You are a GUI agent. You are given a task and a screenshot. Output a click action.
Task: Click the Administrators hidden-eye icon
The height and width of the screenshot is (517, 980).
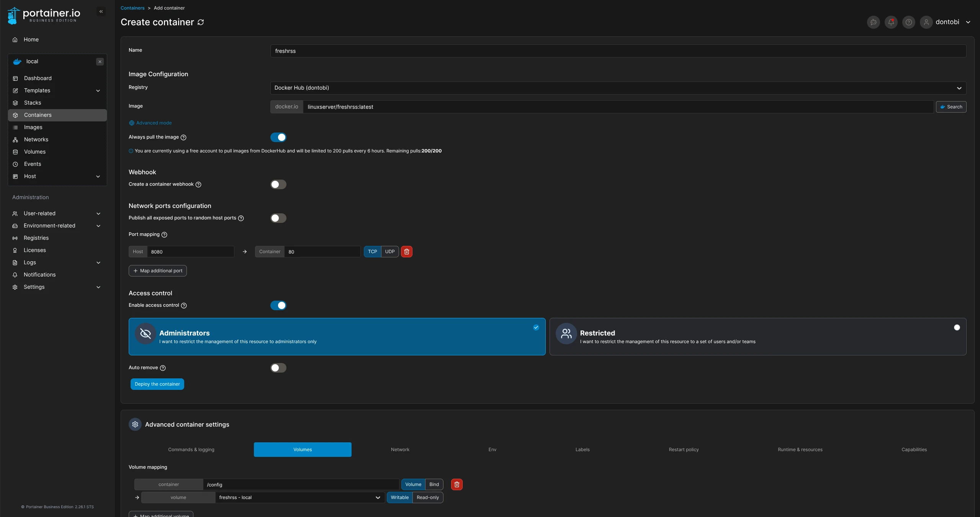(146, 334)
